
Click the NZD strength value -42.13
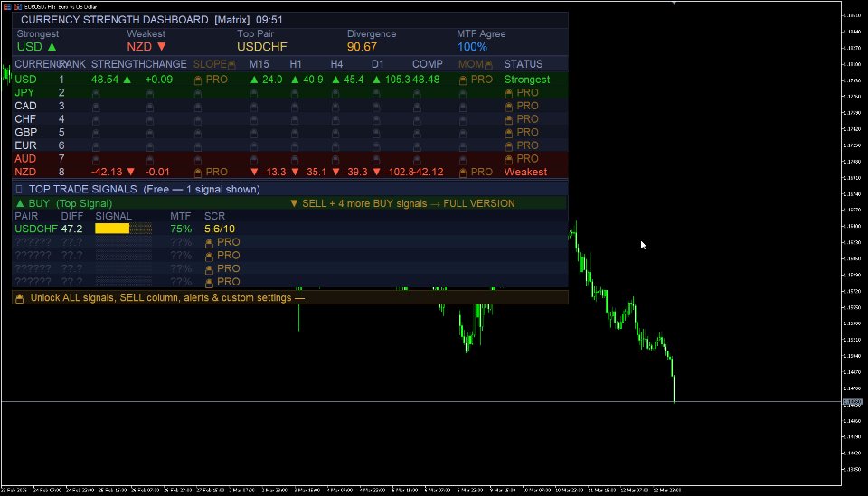pos(107,172)
